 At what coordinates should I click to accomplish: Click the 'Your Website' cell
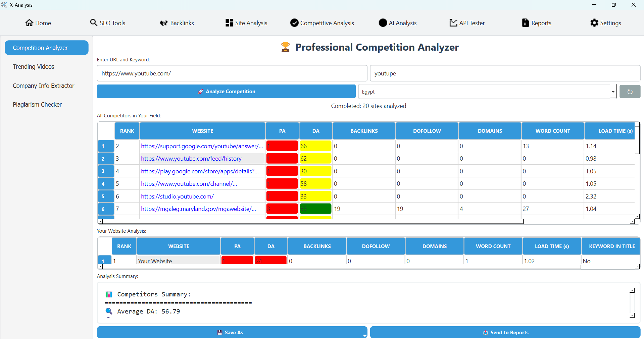pos(179,261)
